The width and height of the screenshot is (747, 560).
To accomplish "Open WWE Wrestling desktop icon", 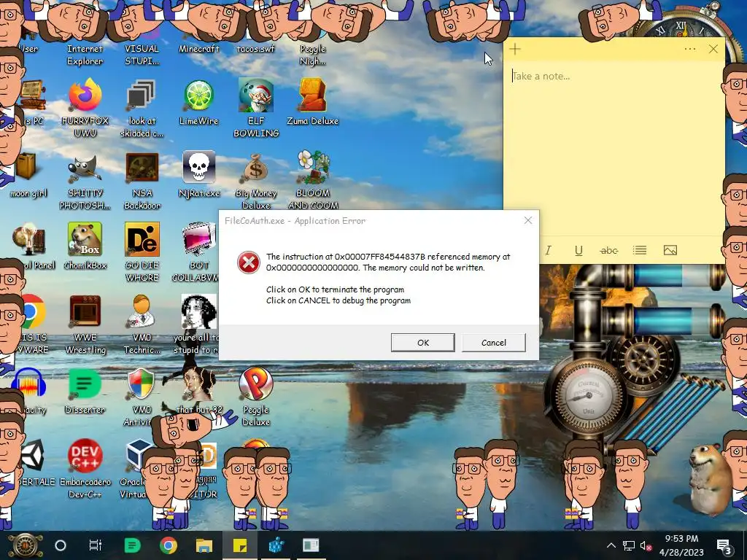I will [85, 311].
